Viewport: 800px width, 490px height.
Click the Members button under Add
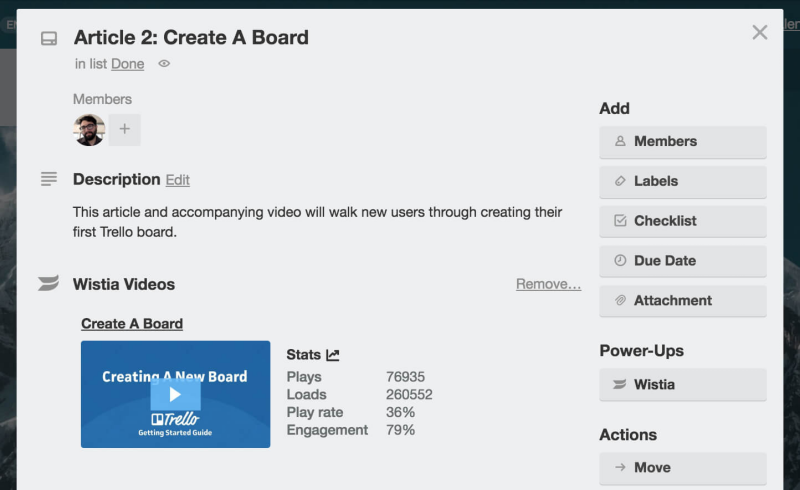pyautogui.click(x=683, y=141)
